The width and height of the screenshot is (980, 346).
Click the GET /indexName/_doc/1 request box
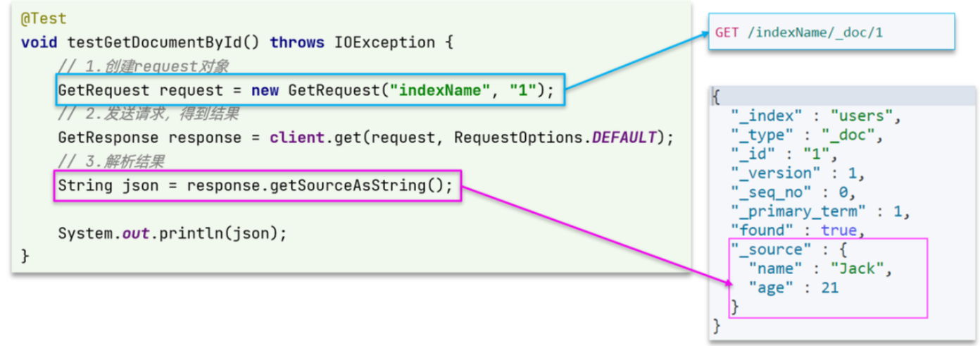click(x=831, y=32)
